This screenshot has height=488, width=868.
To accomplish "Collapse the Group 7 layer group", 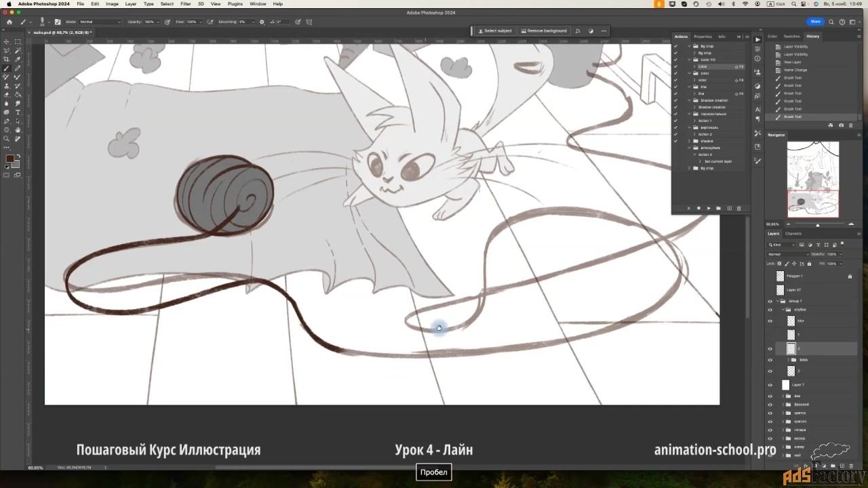I will (x=778, y=301).
